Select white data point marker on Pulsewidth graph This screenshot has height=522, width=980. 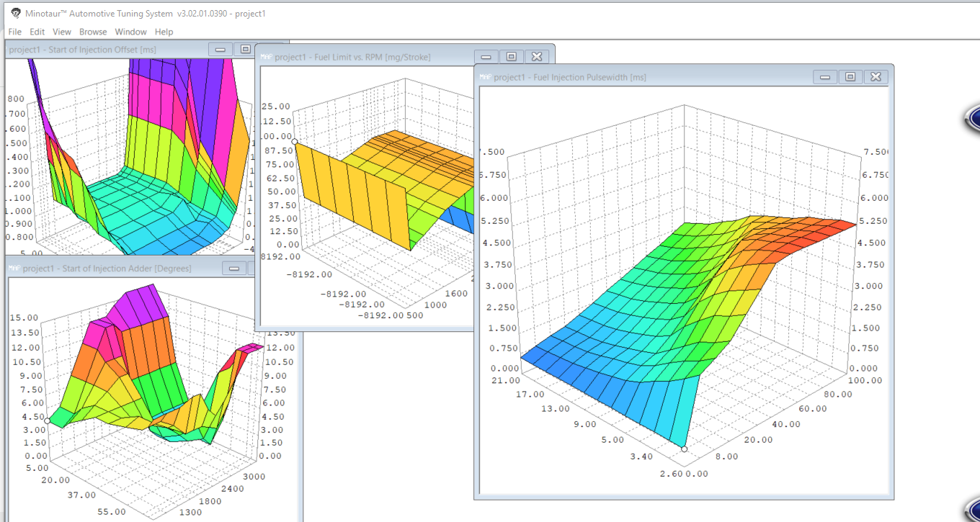[684, 449]
